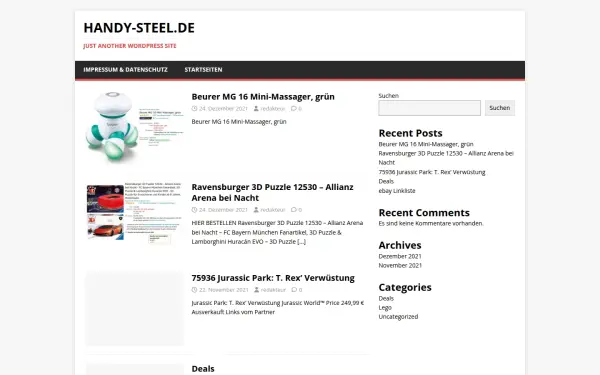
Task: Open redakteur author link on Beurer post
Action: (273, 109)
